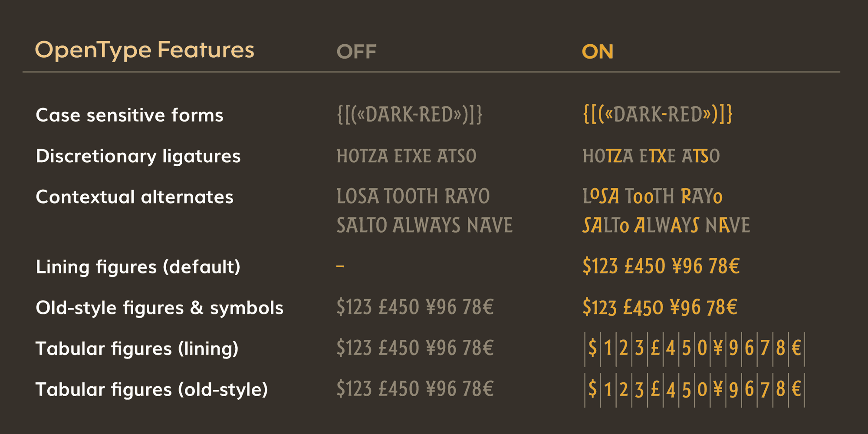
Task: Click HOTZA ETXE ATSO text in OFF column
Action: coord(406,156)
